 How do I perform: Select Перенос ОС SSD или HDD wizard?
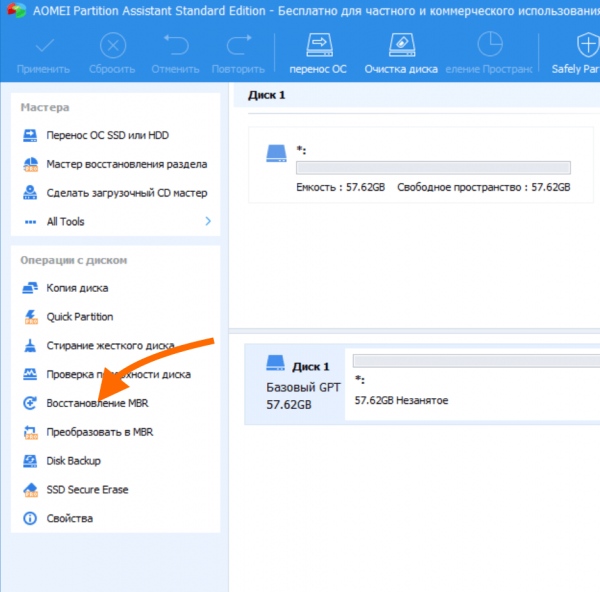108,135
